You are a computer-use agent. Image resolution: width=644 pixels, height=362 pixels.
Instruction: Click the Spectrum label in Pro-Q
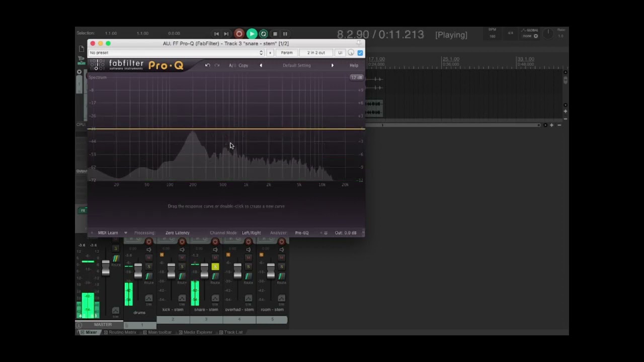(98, 77)
